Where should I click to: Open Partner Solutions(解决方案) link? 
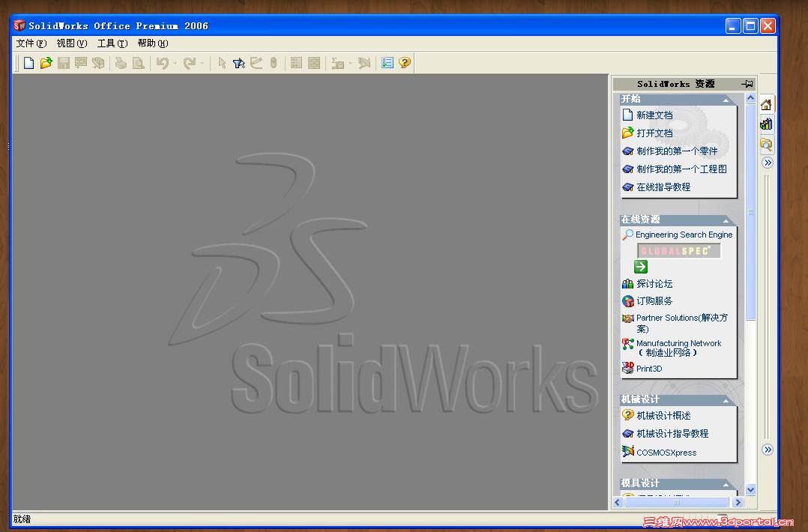[x=682, y=324]
